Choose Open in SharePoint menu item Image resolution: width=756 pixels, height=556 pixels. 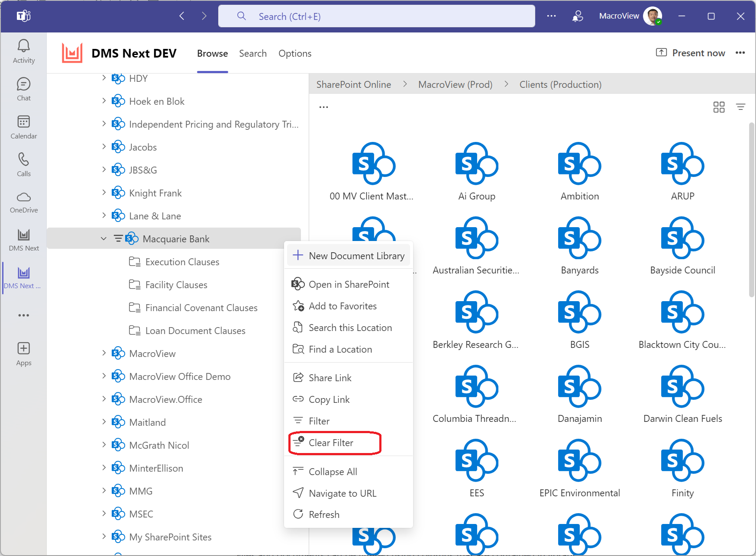point(349,284)
